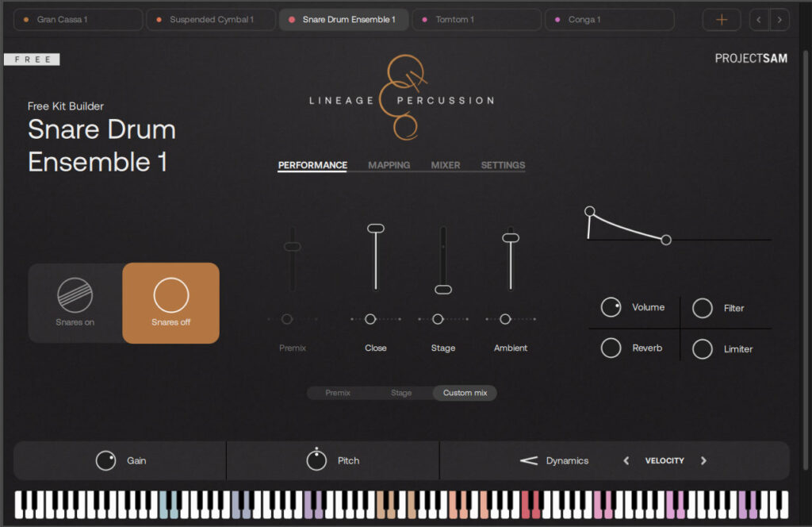
Task: Add a new instrument slot
Action: point(722,19)
